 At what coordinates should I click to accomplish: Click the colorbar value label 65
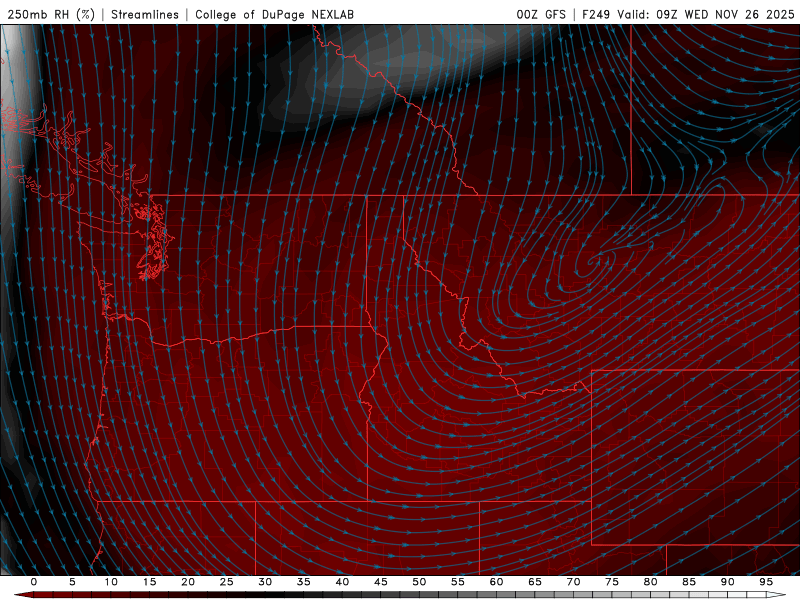[x=535, y=582]
